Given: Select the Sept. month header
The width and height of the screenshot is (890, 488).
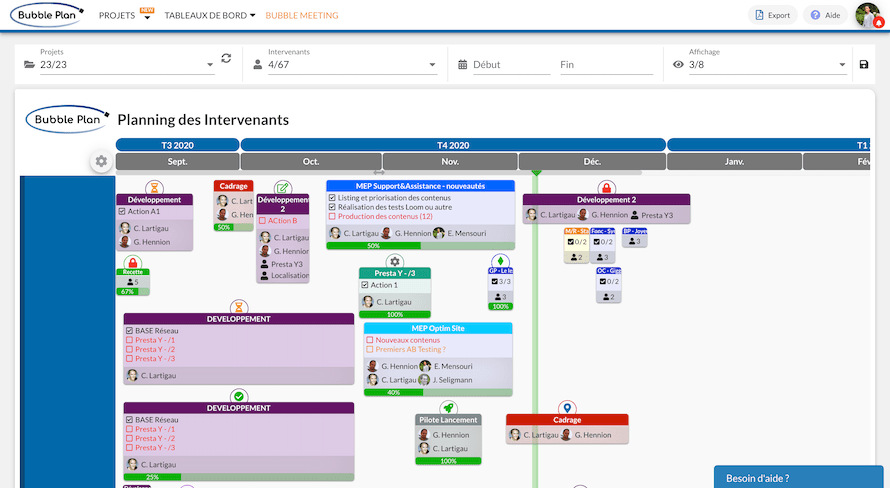Looking at the screenshot, I should [x=177, y=162].
